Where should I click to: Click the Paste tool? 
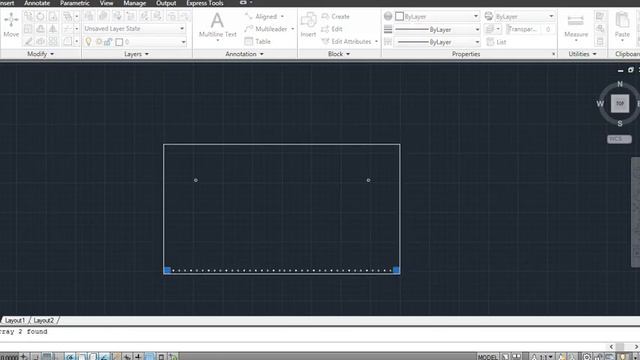coord(622,24)
